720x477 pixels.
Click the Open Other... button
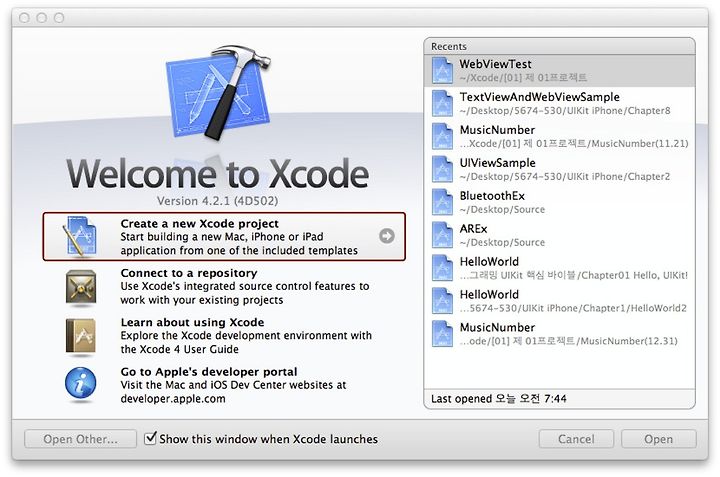(x=80, y=439)
